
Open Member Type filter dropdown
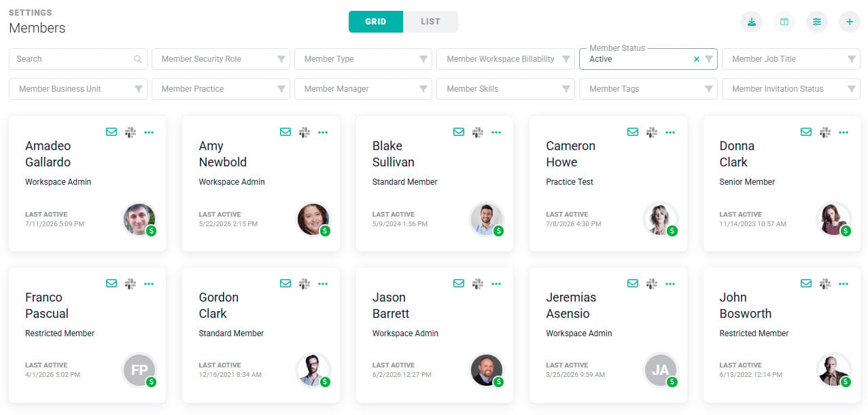pyautogui.click(x=363, y=59)
